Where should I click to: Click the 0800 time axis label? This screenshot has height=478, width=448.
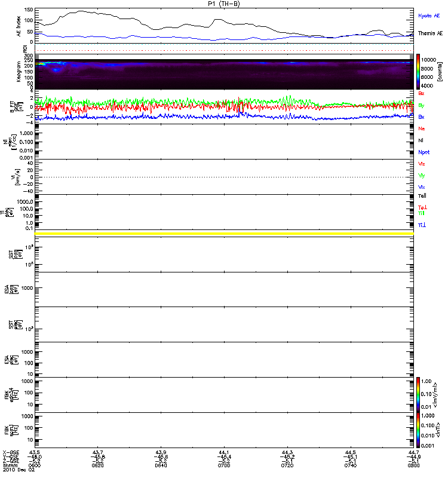pyautogui.click(x=413, y=465)
